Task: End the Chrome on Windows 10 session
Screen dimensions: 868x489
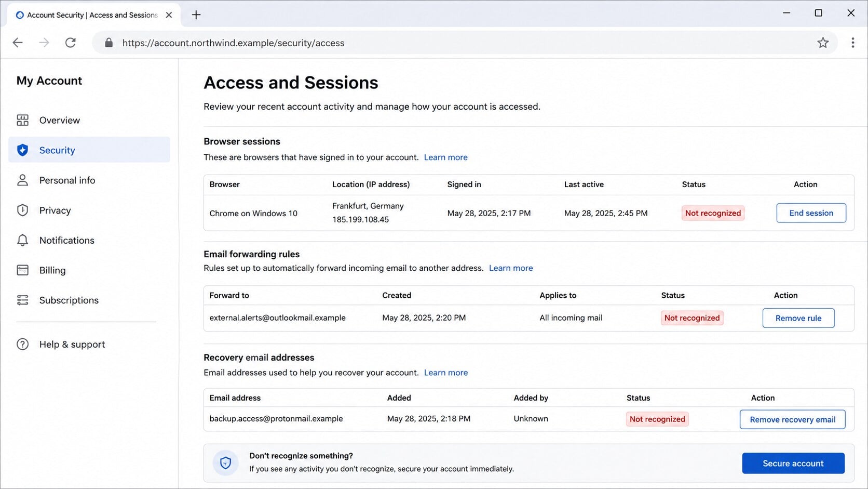Action: pos(811,213)
